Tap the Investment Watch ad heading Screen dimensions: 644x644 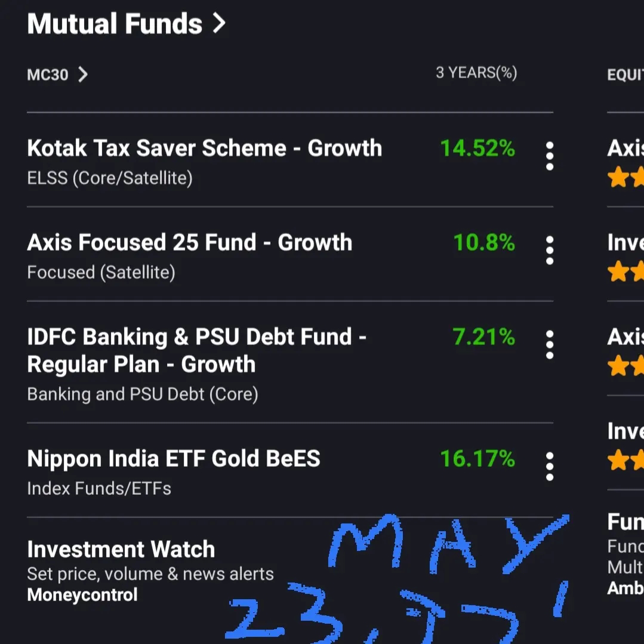point(121,549)
